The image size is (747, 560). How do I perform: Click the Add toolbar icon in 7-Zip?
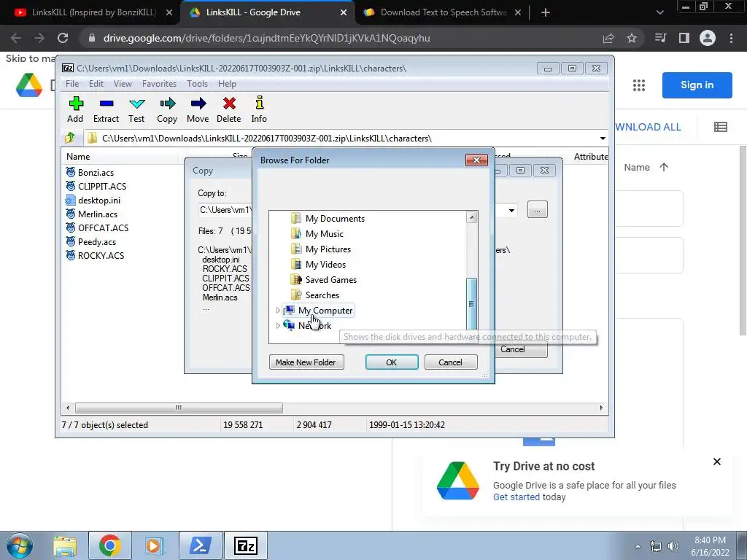click(76, 104)
